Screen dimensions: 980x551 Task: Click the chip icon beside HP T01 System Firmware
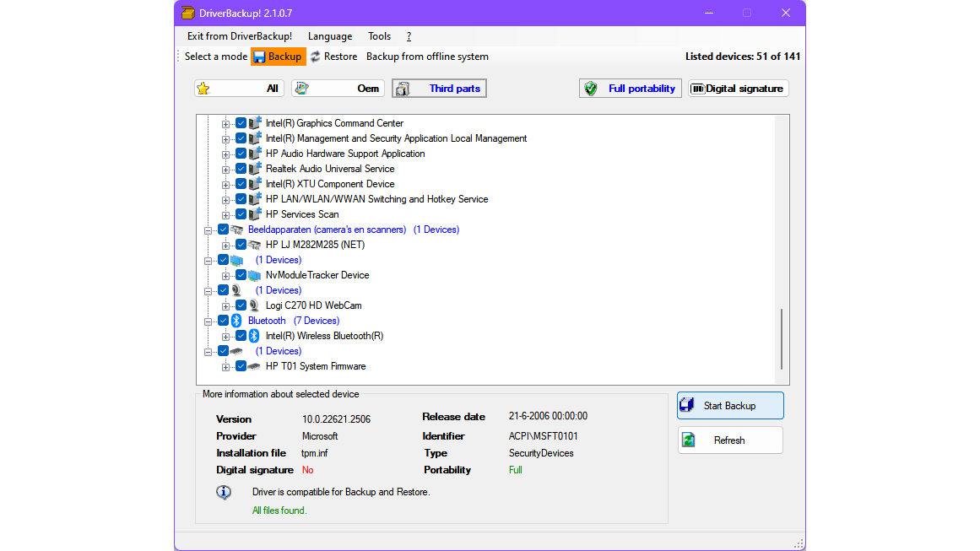(254, 367)
